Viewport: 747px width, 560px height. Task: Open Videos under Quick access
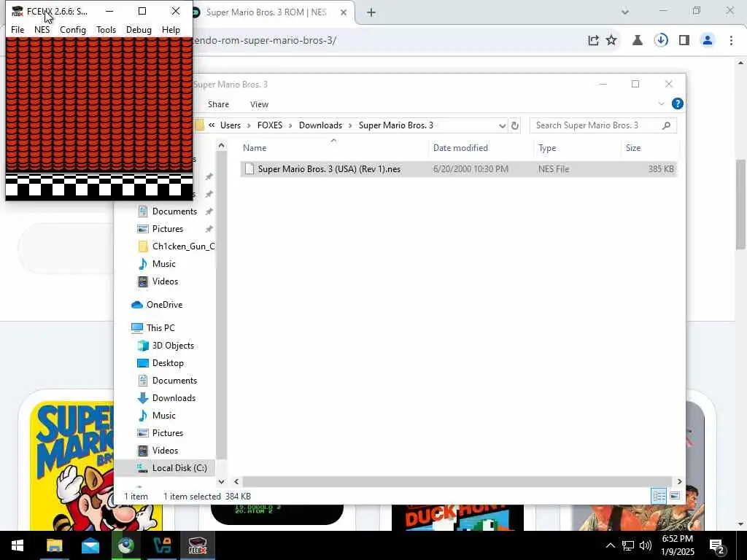(x=165, y=281)
